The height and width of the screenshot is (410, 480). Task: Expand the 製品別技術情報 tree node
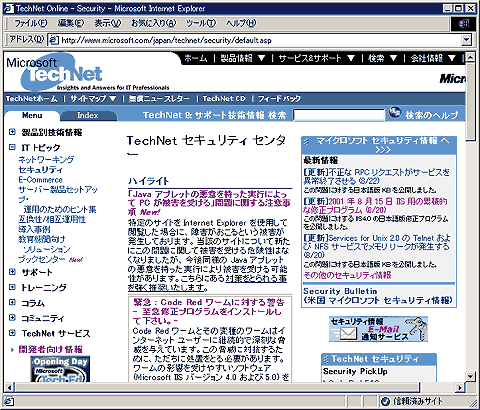(x=12, y=132)
